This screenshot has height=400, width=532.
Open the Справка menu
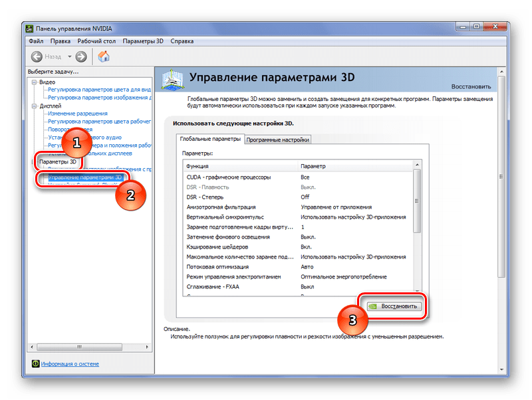182,41
